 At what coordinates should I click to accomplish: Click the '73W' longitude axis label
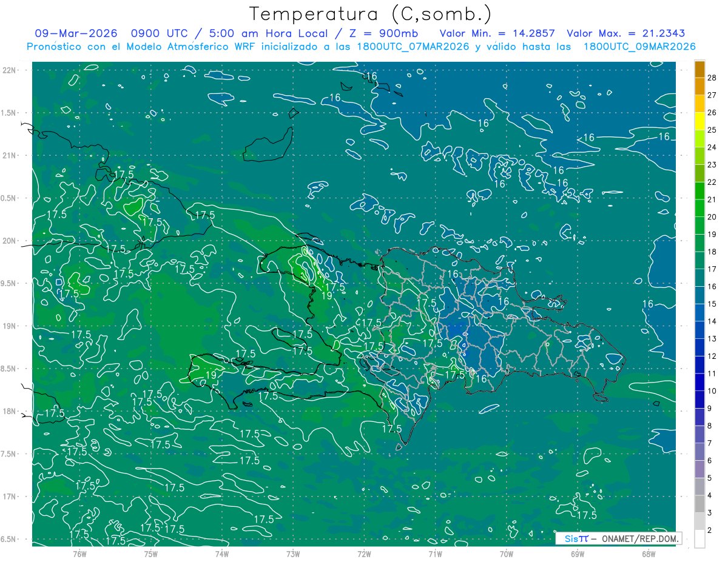click(x=293, y=554)
